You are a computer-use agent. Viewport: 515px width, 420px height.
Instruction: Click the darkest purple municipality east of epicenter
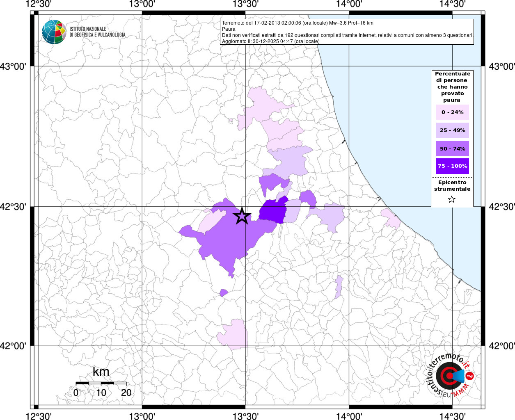(x=272, y=212)
